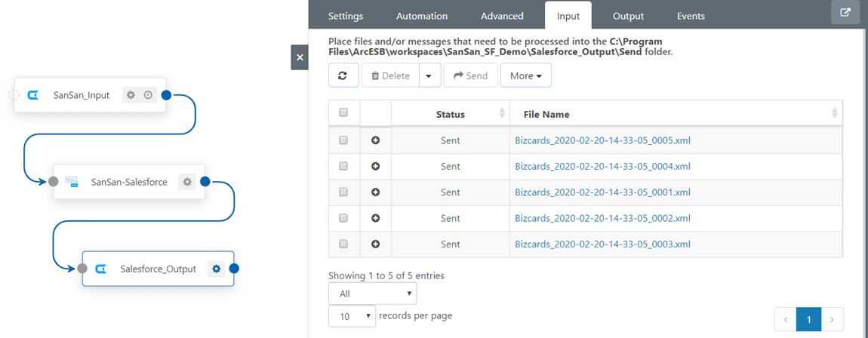Close the panel with the X button
This screenshot has height=338, width=868.
click(x=300, y=57)
